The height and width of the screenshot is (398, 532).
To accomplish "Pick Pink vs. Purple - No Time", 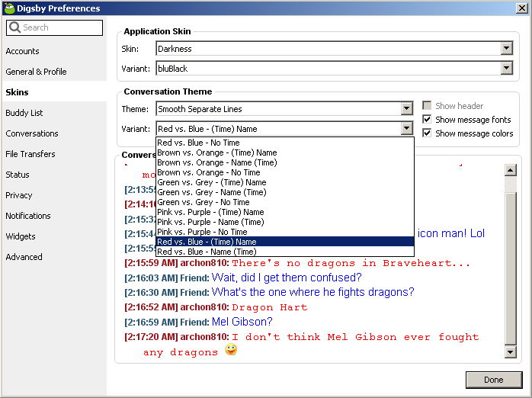I will pyautogui.click(x=285, y=232).
